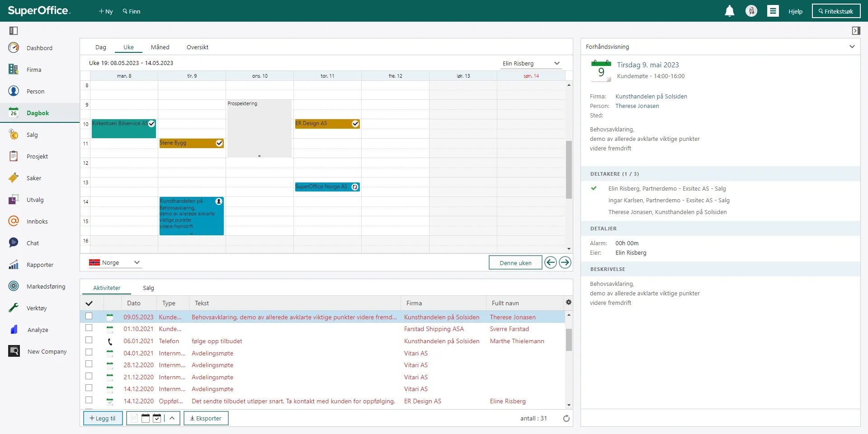The height and width of the screenshot is (434, 868).
Task: Open the Verktøy wrench icon
Action: point(14,308)
